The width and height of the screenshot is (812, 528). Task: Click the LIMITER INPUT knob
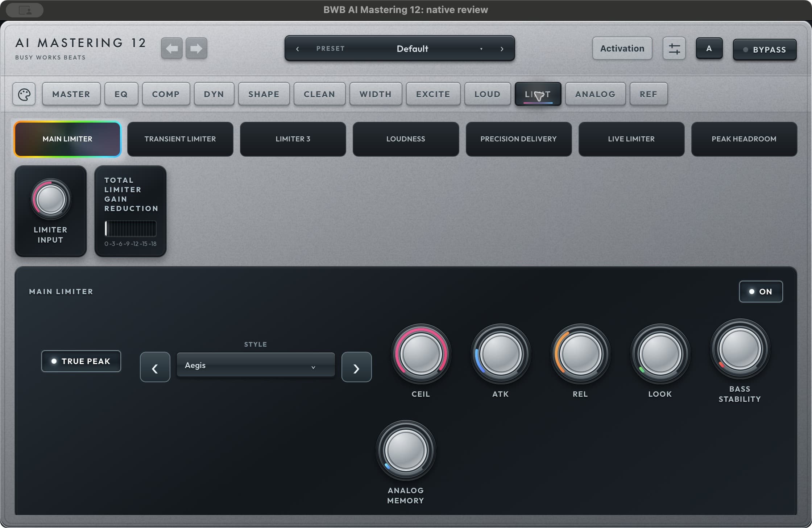click(51, 199)
